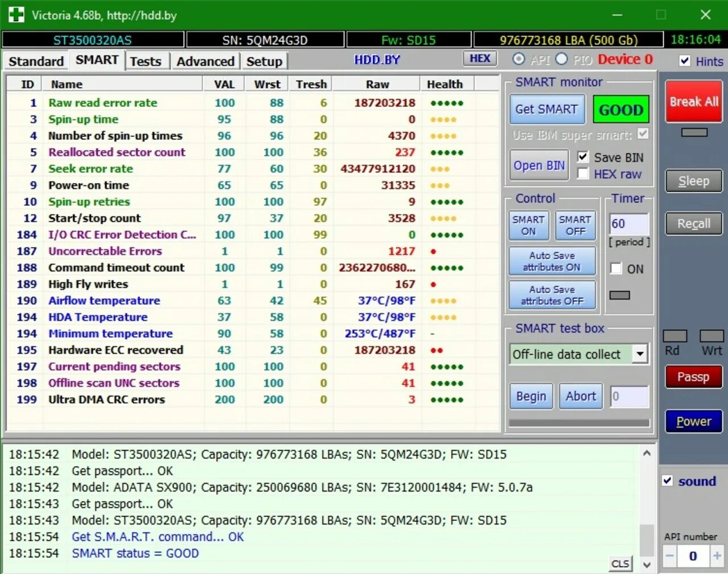728x574 pixels.
Task: Click the Wrt indicator box
Action: click(x=712, y=336)
